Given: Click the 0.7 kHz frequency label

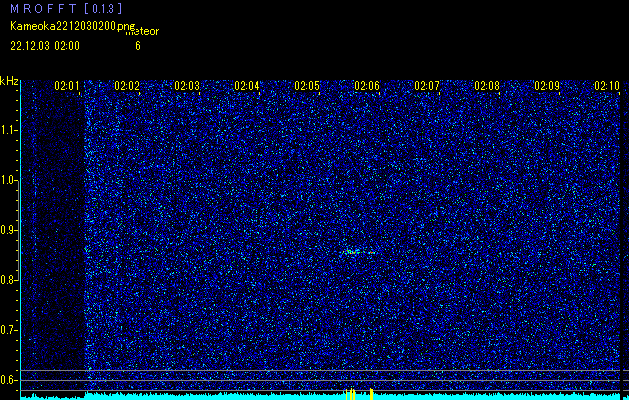Looking at the screenshot, I should coord(8,330).
